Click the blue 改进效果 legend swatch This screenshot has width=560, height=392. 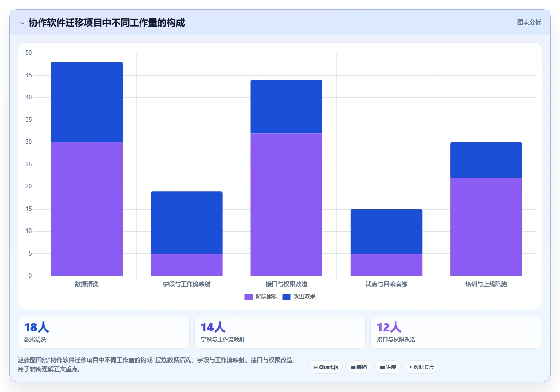point(286,296)
